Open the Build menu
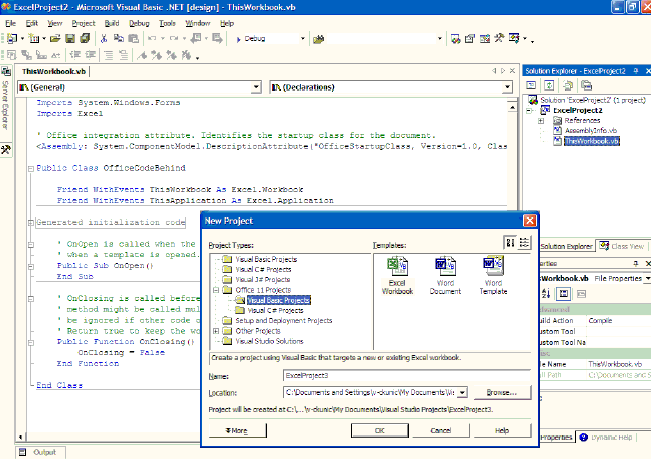 click(x=112, y=23)
